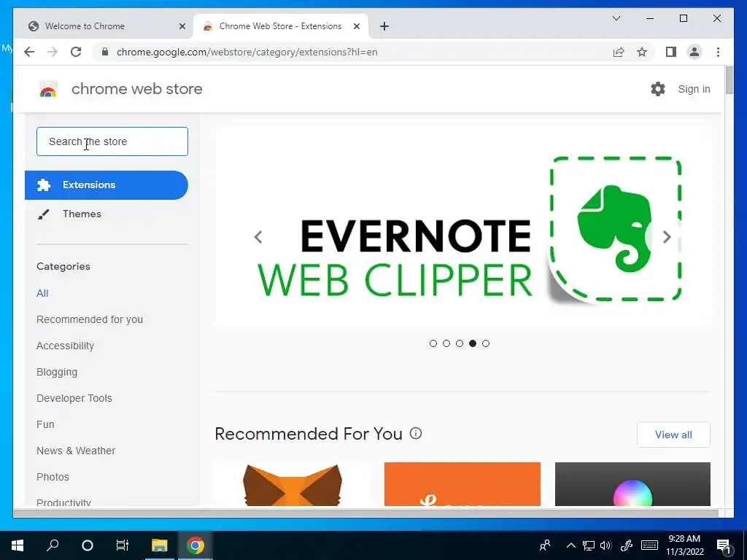Image resolution: width=747 pixels, height=560 pixels.
Task: Click the page vertical scrollbar thumb
Action: point(729,80)
